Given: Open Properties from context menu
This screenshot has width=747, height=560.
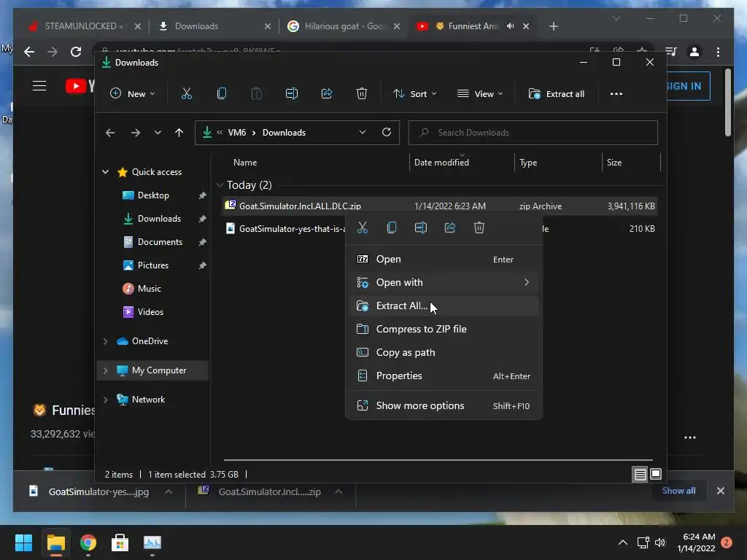Looking at the screenshot, I should click(444, 376).
